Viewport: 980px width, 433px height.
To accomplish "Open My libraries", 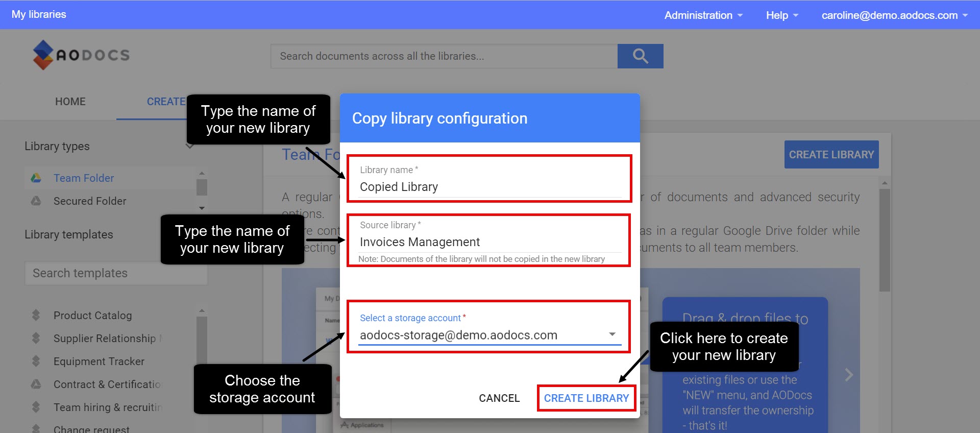I will tap(39, 14).
